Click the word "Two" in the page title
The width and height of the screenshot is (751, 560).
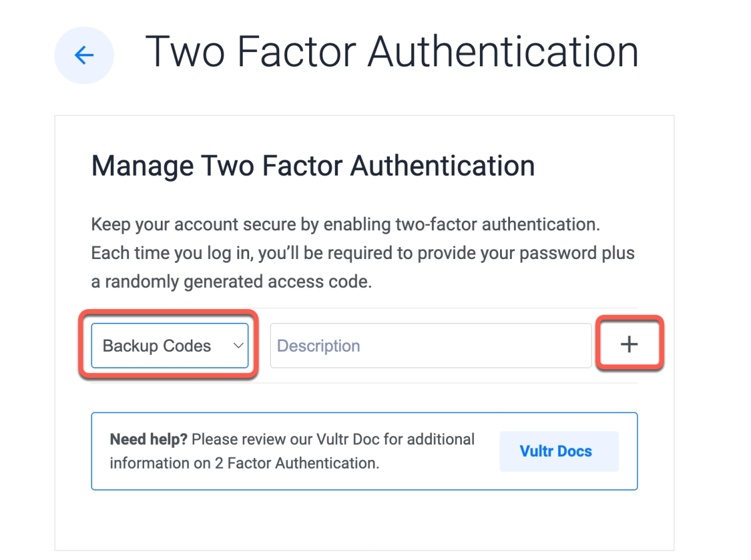pos(186,51)
